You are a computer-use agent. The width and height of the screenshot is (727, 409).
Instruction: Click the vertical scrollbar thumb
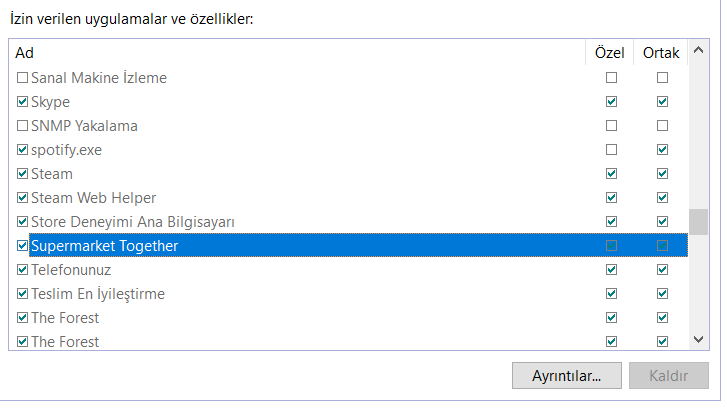698,221
